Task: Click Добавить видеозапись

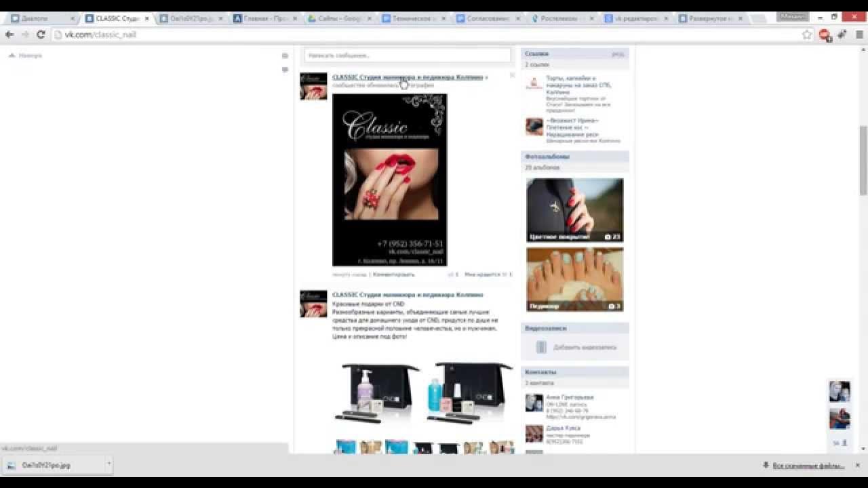Action: coord(585,347)
